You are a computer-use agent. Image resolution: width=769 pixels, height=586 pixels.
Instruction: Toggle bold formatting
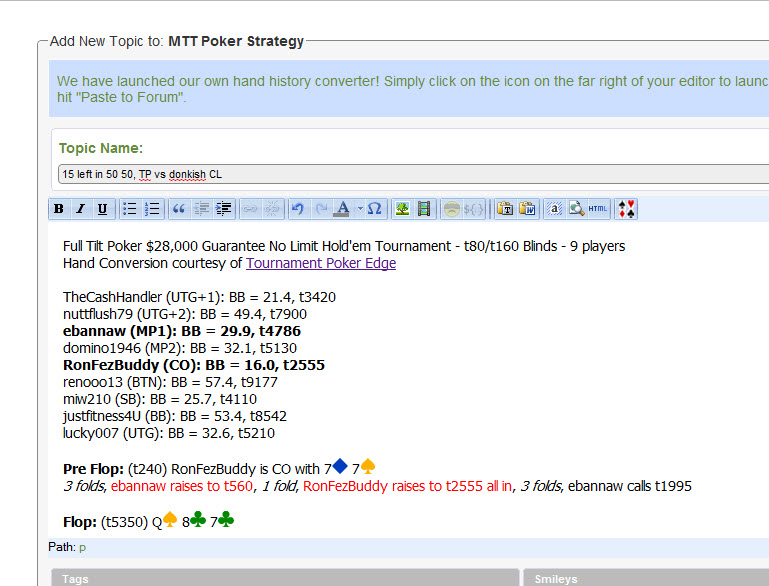tap(59, 209)
